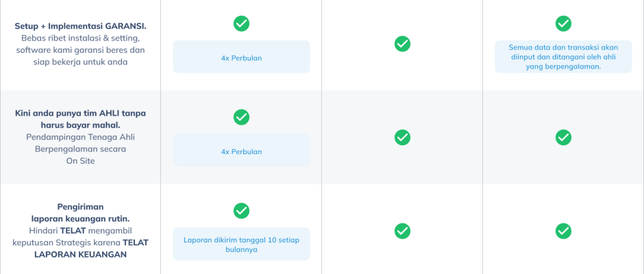Click the 'Semua data dan transaksi' info box
Image resolution: width=644 pixels, height=274 pixels.
[563, 57]
